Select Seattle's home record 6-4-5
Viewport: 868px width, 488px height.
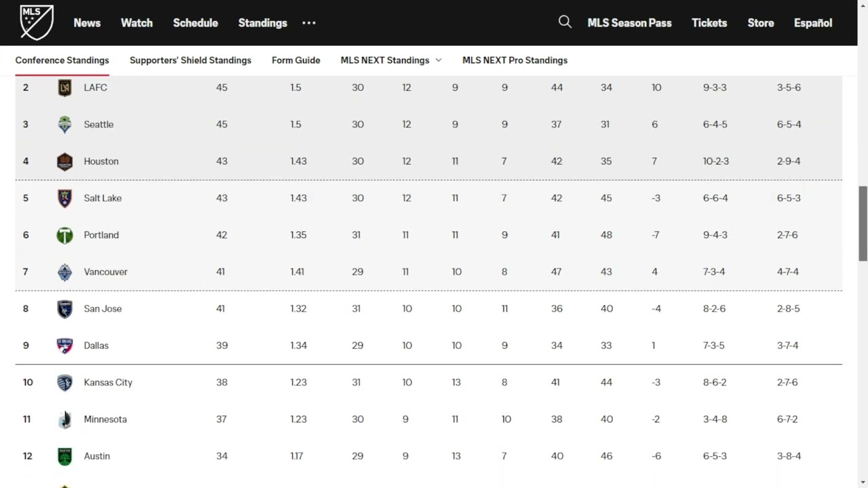715,125
